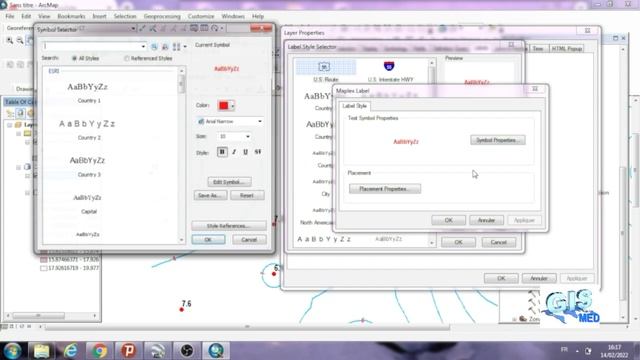Viewport: 640px width, 360px height.
Task: Click the Zoom In tool in ArcMap toolbar
Action: (x=9, y=40)
